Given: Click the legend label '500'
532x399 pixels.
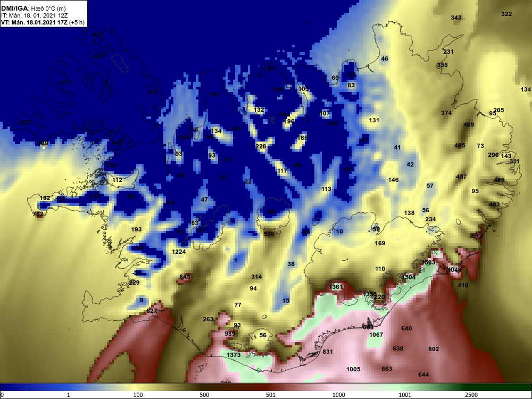Looking at the screenshot, I should pyautogui.click(x=205, y=395).
